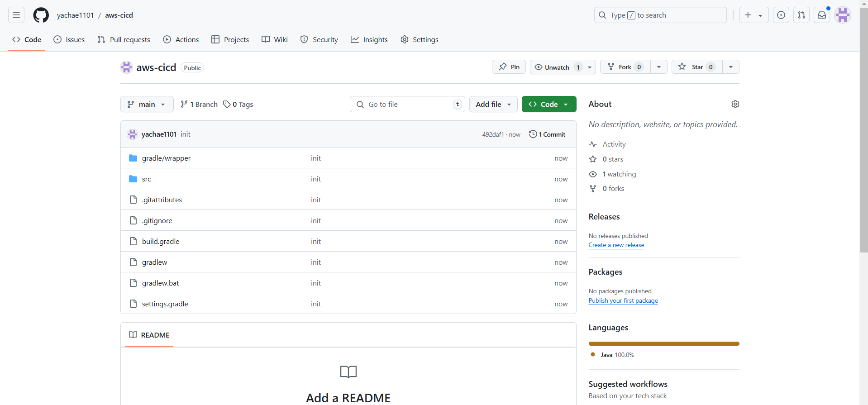Screen dimensions: 868x405
Task: Click the gradlew file icon
Action: 133,262
